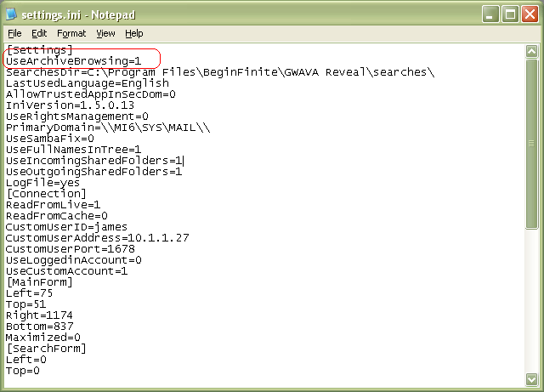Click the UseSambaFix=0 line

coord(50,139)
